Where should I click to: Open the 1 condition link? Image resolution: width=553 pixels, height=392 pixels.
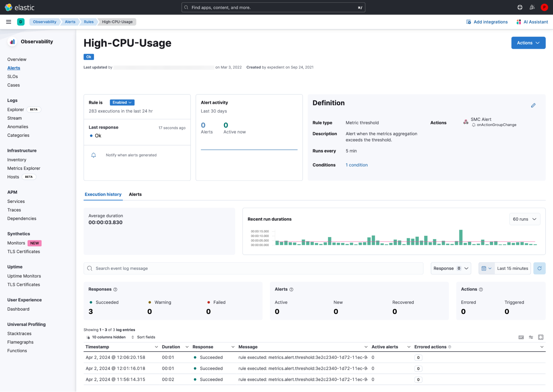coord(357,165)
